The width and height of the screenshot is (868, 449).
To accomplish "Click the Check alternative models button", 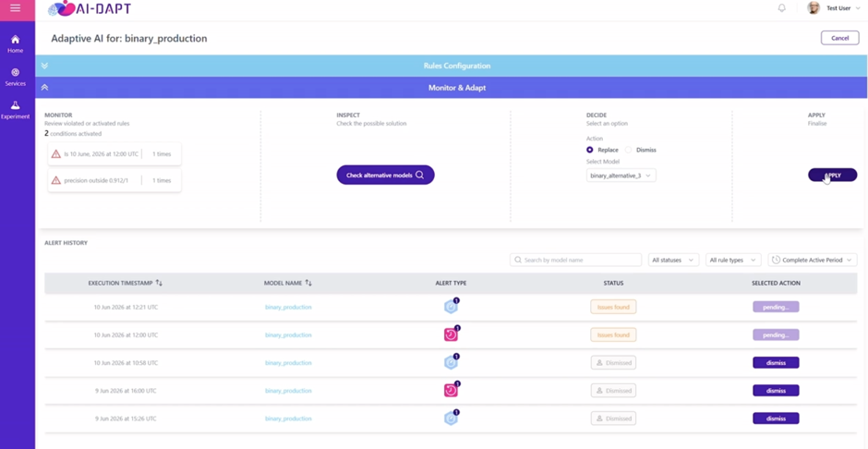I will [x=385, y=175].
